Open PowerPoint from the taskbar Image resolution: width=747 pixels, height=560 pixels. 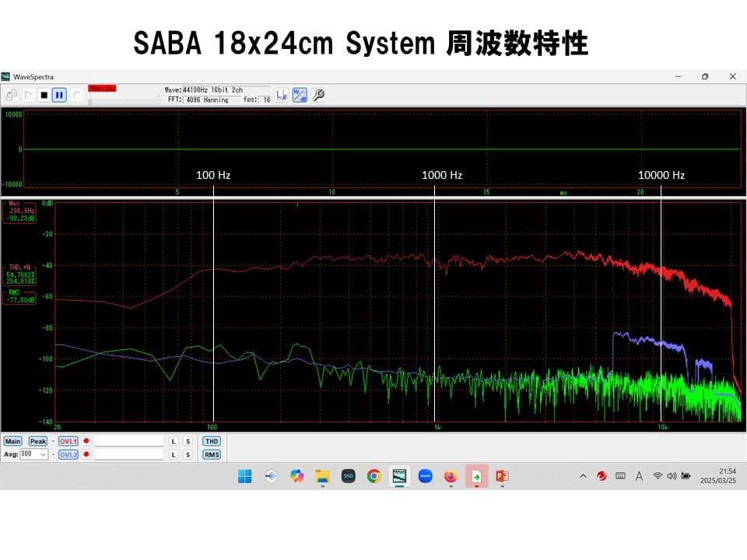(x=501, y=475)
